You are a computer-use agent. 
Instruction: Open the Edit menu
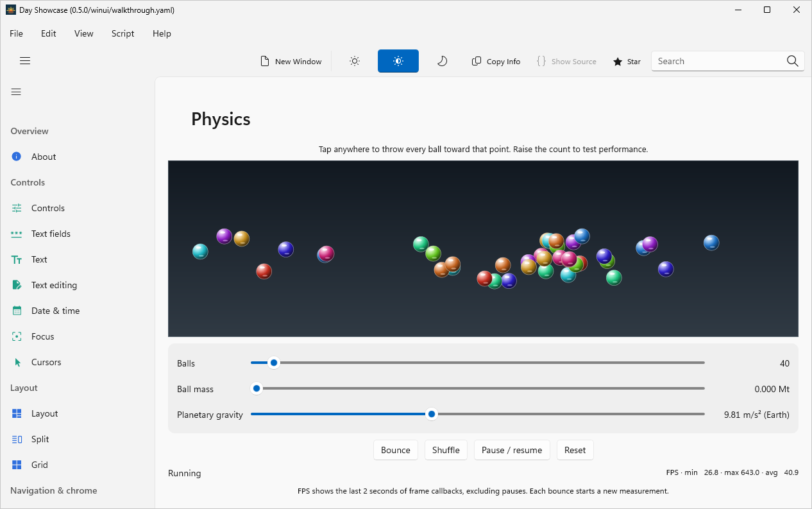pos(49,33)
